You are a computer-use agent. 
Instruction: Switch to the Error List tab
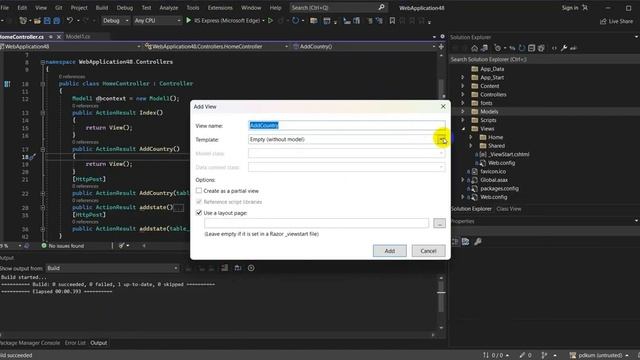[75, 343]
